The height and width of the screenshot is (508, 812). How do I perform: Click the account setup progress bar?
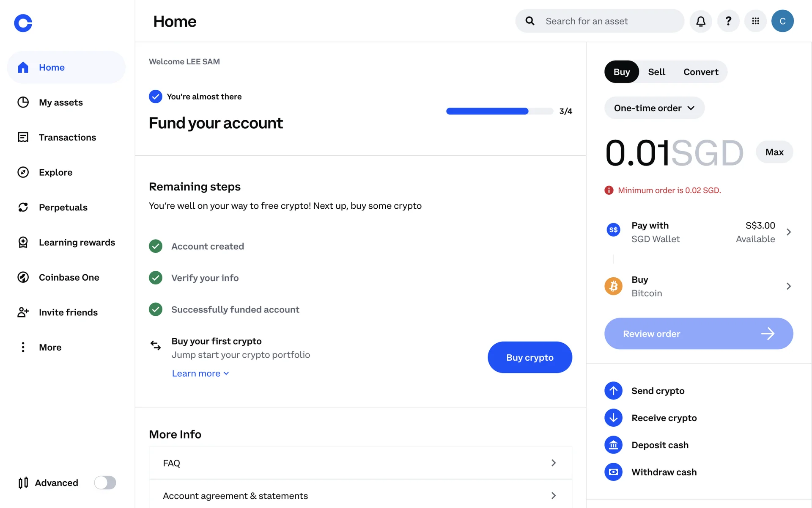[499, 111]
